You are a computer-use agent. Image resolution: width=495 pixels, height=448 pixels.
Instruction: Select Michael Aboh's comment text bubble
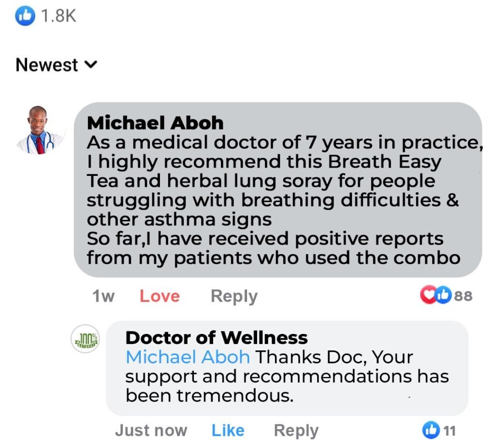click(277, 201)
